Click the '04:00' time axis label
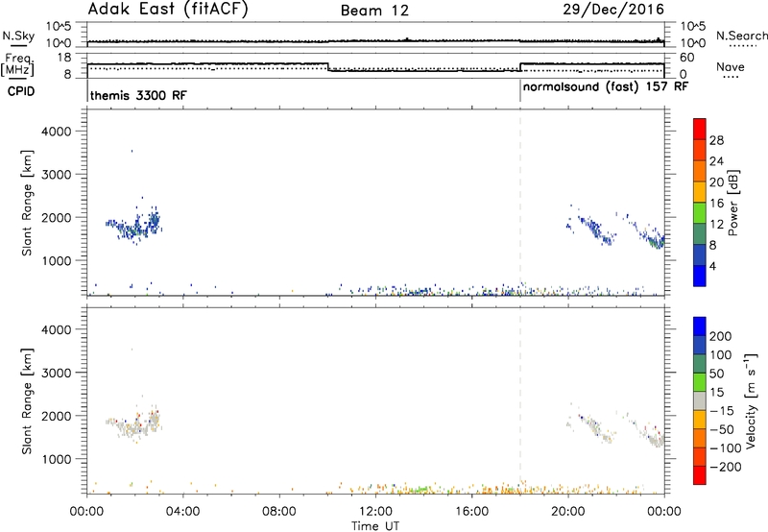768x532 pixels. click(183, 512)
